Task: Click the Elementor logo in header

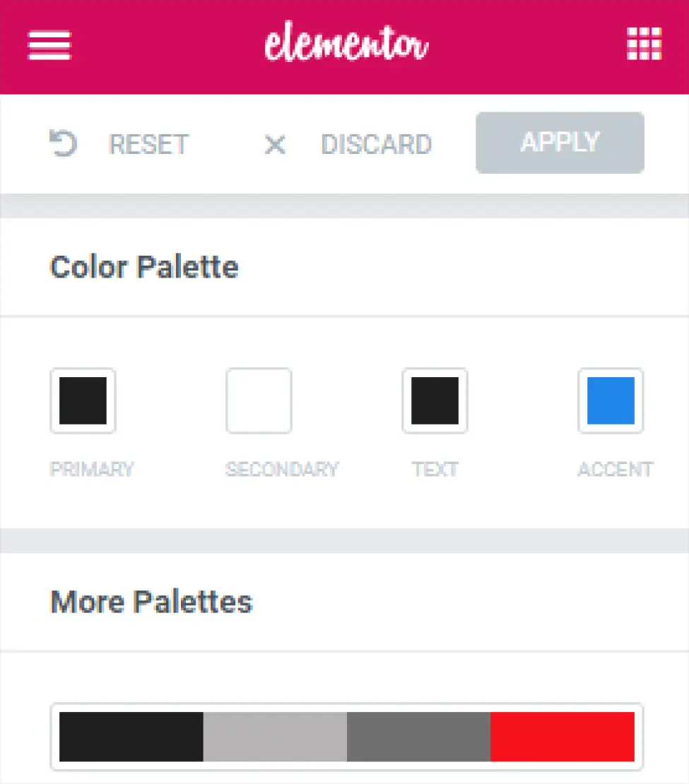Action: click(x=346, y=45)
